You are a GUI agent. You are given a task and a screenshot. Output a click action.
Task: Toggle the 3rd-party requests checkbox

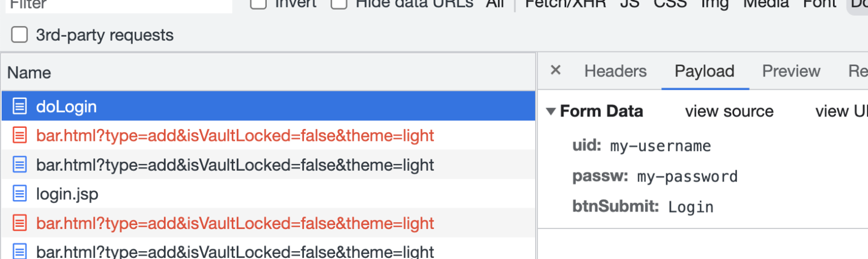[20, 35]
